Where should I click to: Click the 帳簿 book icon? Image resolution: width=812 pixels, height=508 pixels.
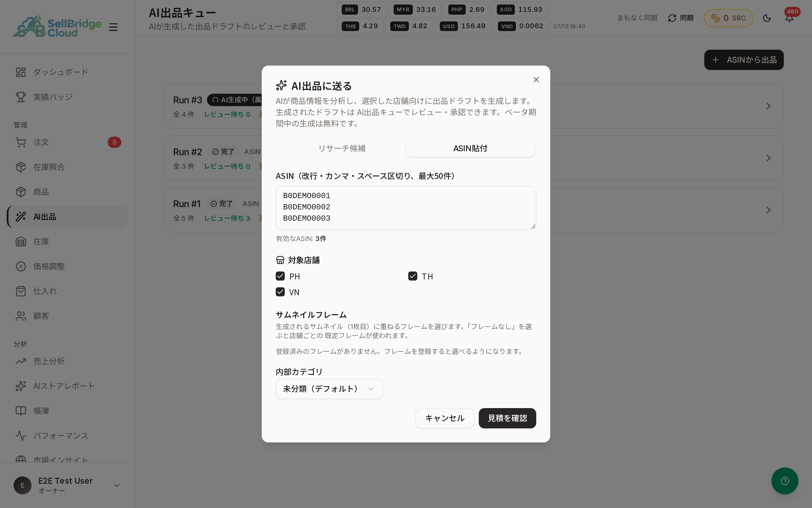[21, 411]
